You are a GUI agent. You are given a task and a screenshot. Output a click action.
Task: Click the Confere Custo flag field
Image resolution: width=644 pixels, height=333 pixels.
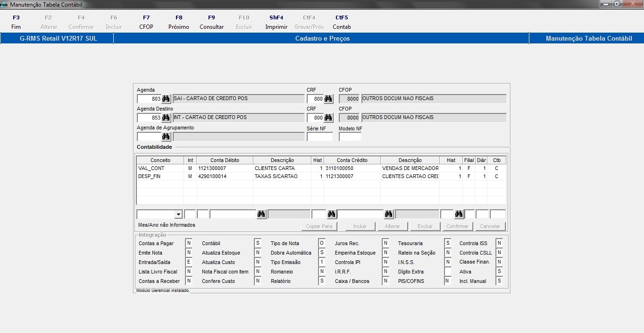click(258, 281)
